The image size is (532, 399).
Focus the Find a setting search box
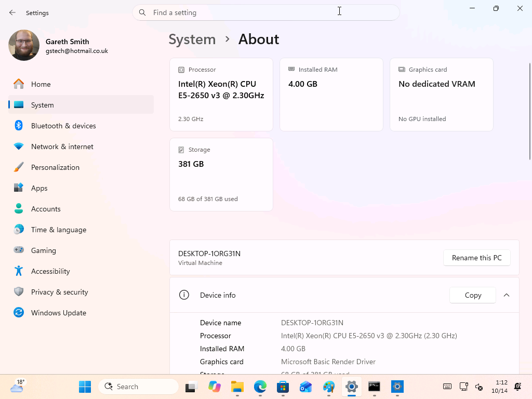tap(265, 12)
